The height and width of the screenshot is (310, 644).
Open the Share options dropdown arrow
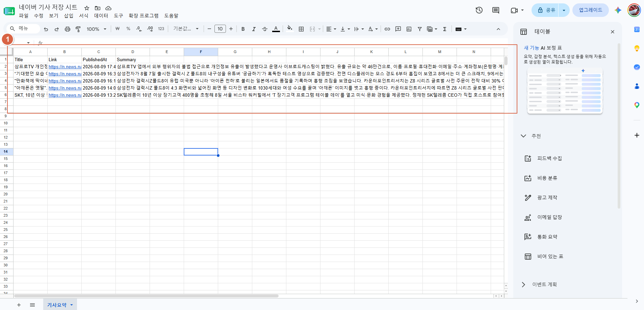[564, 10]
